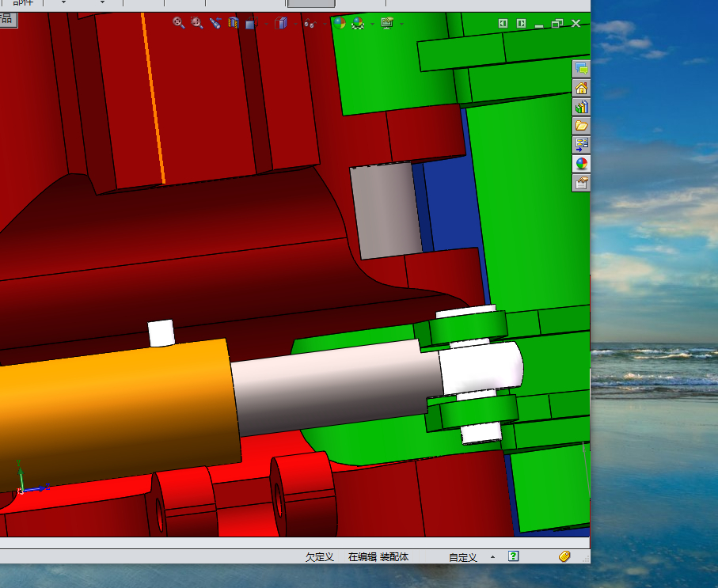Image resolution: width=718 pixels, height=588 pixels.
Task: Click the Hide/Show Items glasses icon
Action: pyautogui.click(x=310, y=23)
